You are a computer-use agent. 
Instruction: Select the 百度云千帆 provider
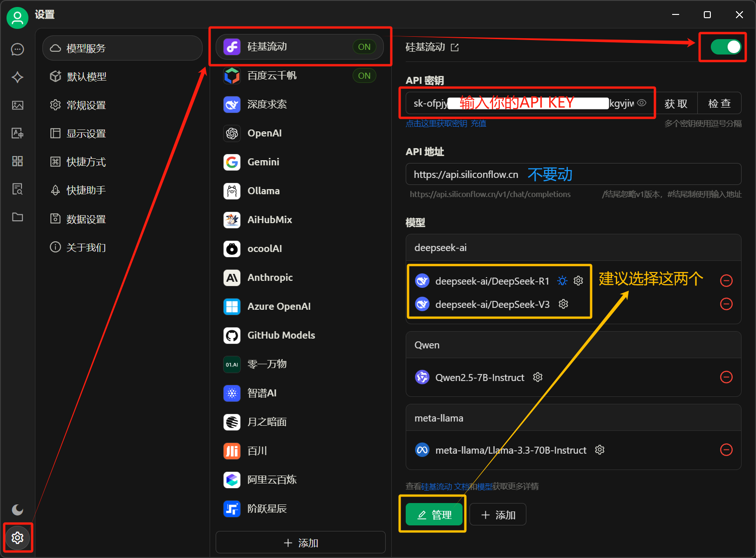tap(300, 75)
